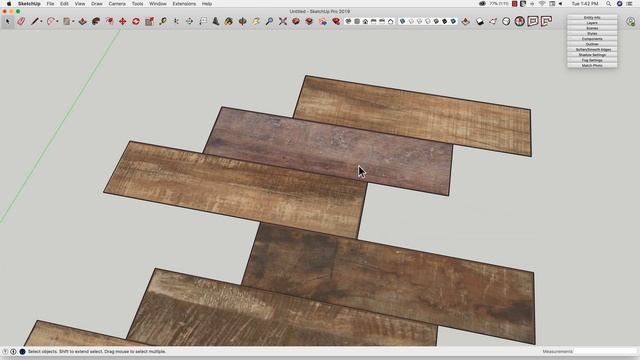
Task: Open the Extension Manager
Action: tap(336, 21)
